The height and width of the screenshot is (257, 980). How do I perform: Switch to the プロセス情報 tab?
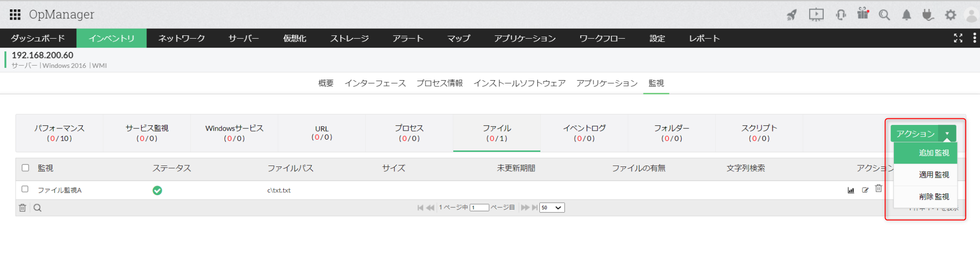(440, 83)
